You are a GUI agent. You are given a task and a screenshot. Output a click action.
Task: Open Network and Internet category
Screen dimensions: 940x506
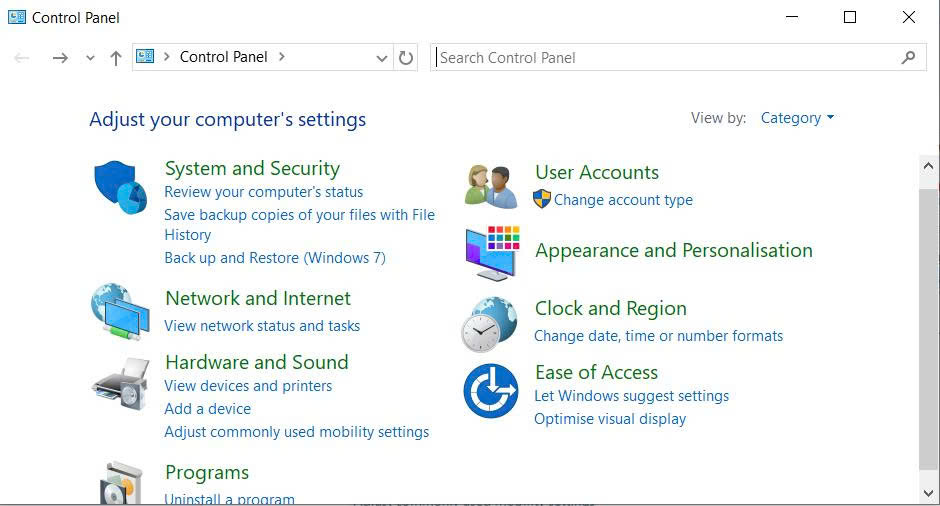[x=258, y=298]
